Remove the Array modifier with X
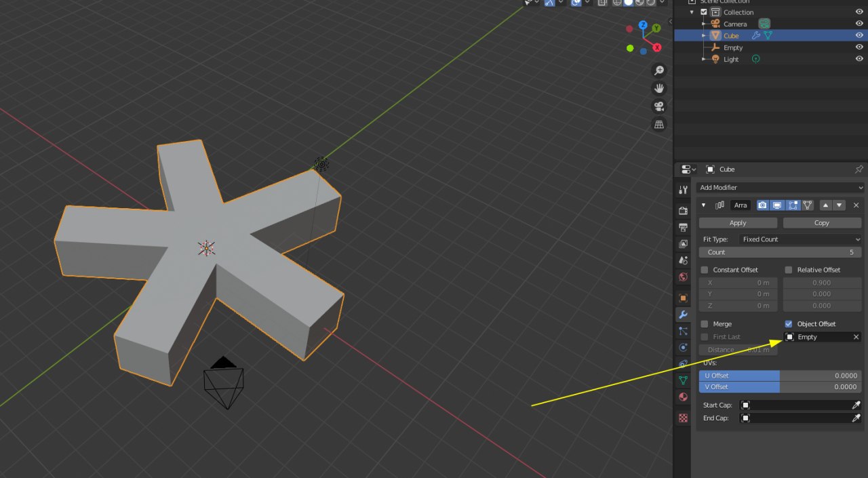The width and height of the screenshot is (868, 478). pos(856,205)
